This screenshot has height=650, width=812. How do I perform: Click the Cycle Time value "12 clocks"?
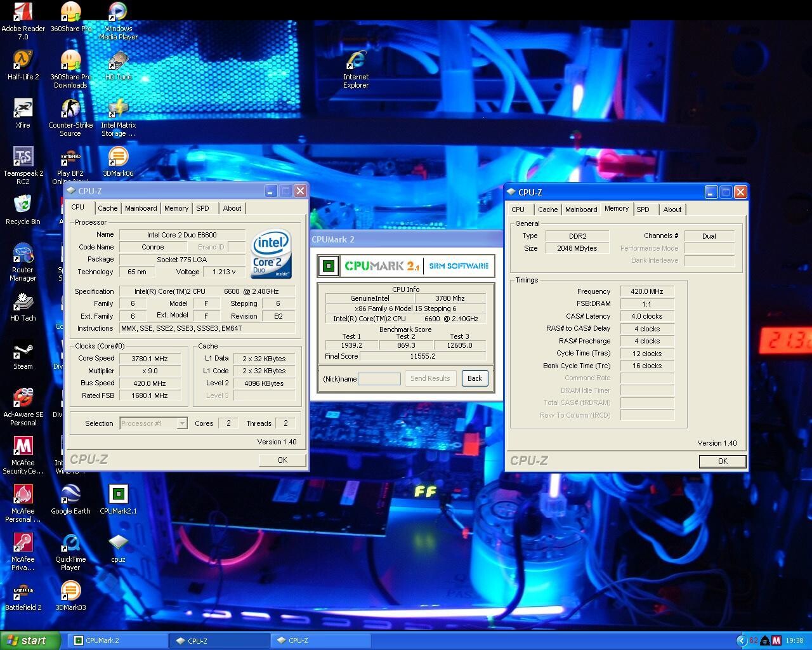pyautogui.click(x=646, y=354)
